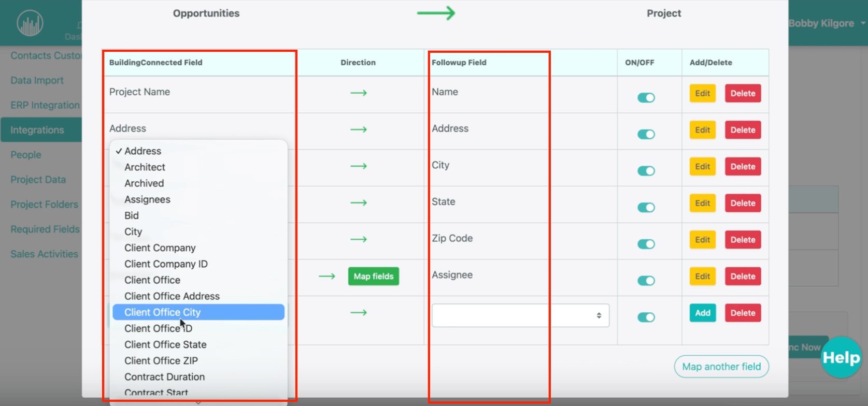Edit the Assignee field mapping

(x=702, y=277)
